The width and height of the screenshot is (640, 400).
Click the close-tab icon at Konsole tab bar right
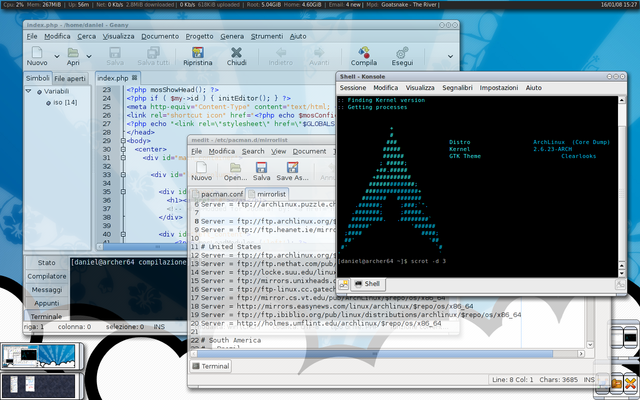tap(620, 284)
